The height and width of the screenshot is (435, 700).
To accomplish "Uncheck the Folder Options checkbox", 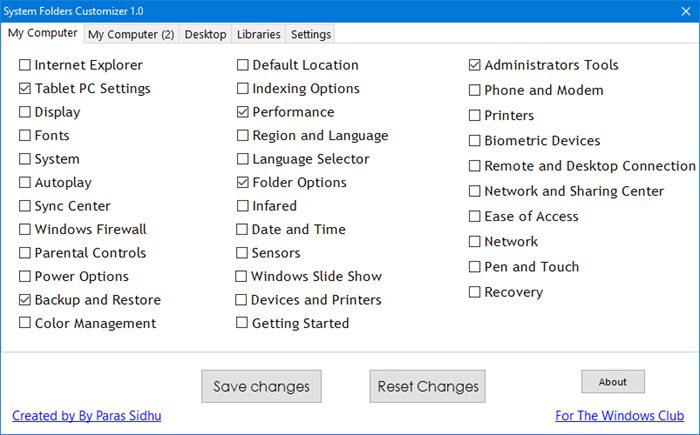I will point(243,183).
